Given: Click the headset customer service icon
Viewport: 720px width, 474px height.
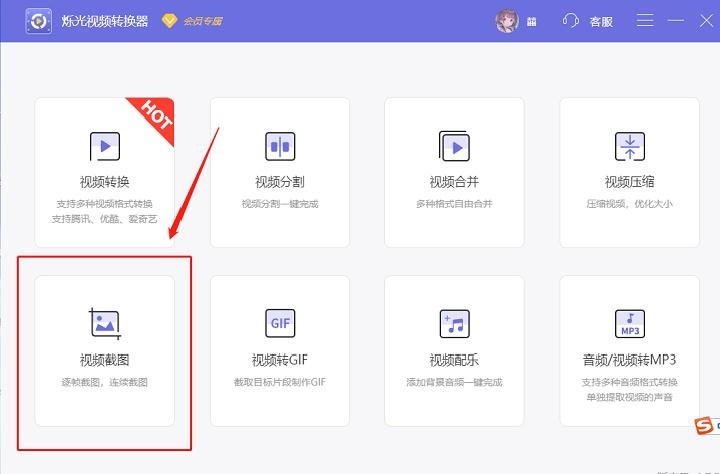Looking at the screenshot, I should [570, 21].
